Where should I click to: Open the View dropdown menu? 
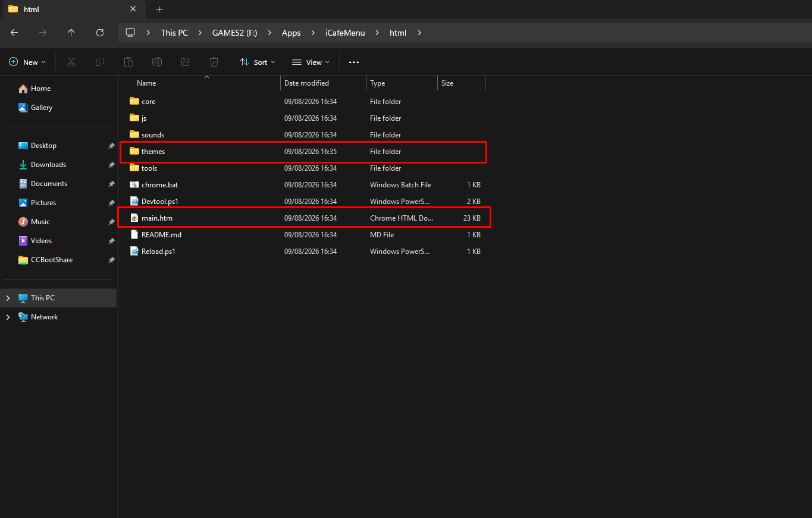(311, 62)
